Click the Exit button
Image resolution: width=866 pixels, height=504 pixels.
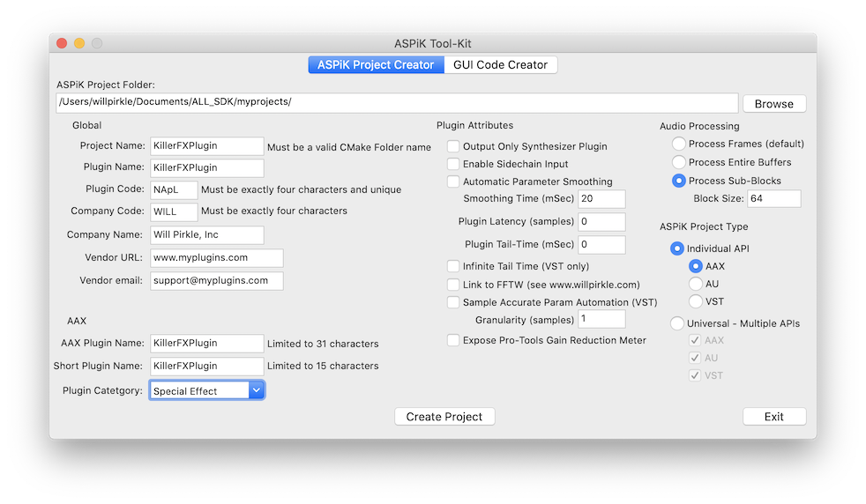tap(773, 416)
